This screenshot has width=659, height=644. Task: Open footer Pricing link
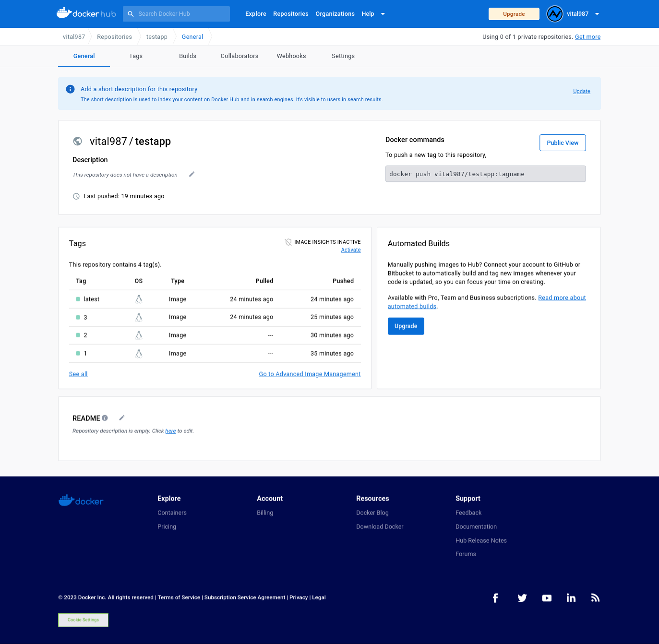click(x=167, y=527)
